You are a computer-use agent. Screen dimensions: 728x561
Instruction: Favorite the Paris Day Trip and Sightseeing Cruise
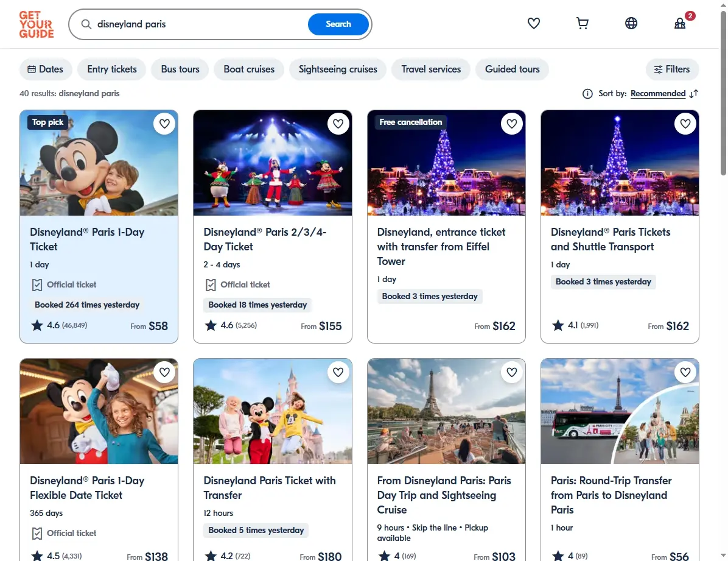(x=512, y=372)
